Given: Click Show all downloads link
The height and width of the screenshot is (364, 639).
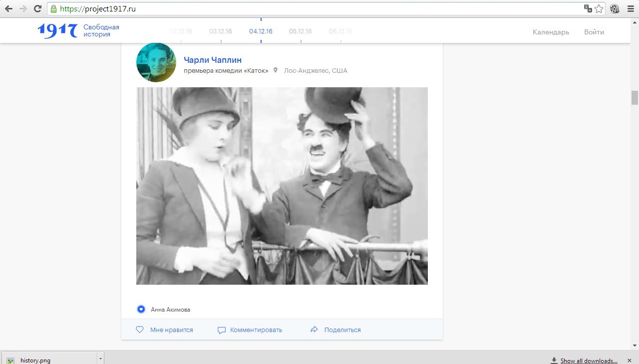Looking at the screenshot, I should point(589,361).
